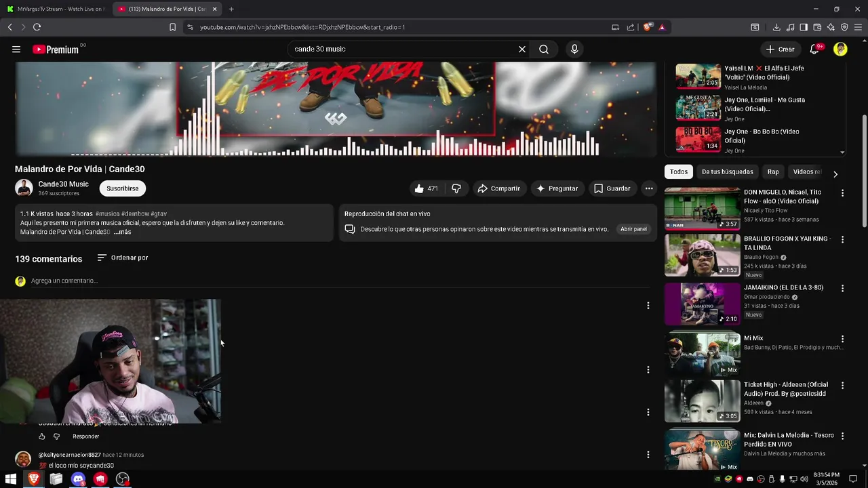Image resolution: width=868 pixels, height=488 pixels.
Task: Open a new browser tab
Action: pos(231,9)
